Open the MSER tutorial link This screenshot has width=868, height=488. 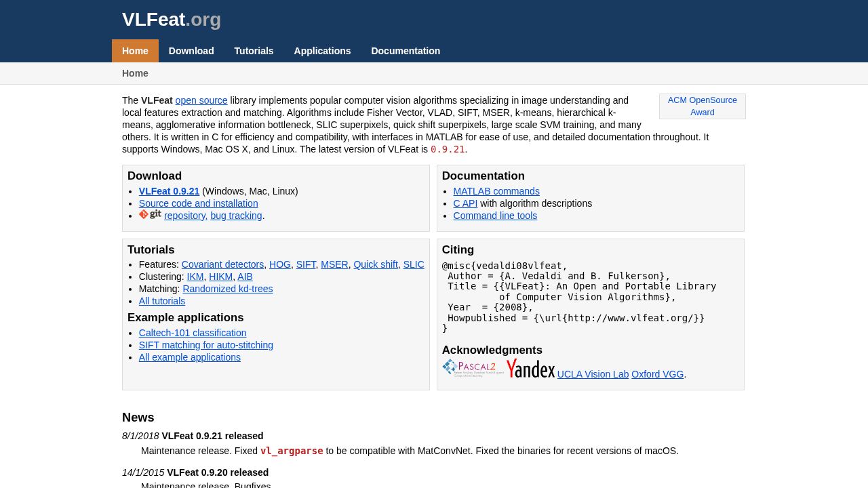pyautogui.click(x=334, y=264)
